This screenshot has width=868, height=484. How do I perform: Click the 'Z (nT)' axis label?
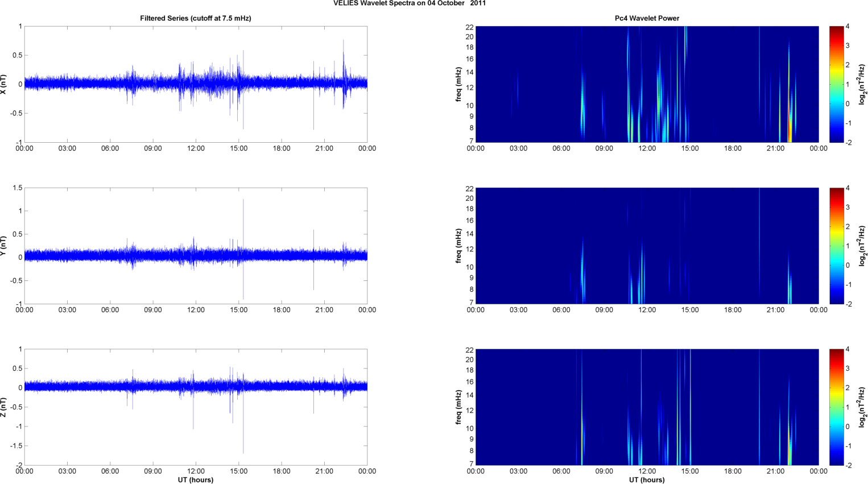pyautogui.click(x=4, y=407)
